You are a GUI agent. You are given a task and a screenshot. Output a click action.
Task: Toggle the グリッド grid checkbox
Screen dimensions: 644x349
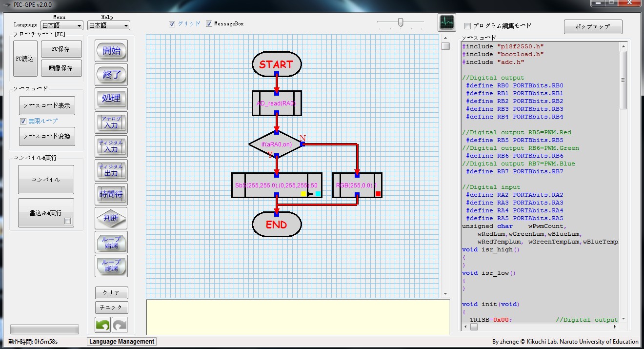point(172,24)
